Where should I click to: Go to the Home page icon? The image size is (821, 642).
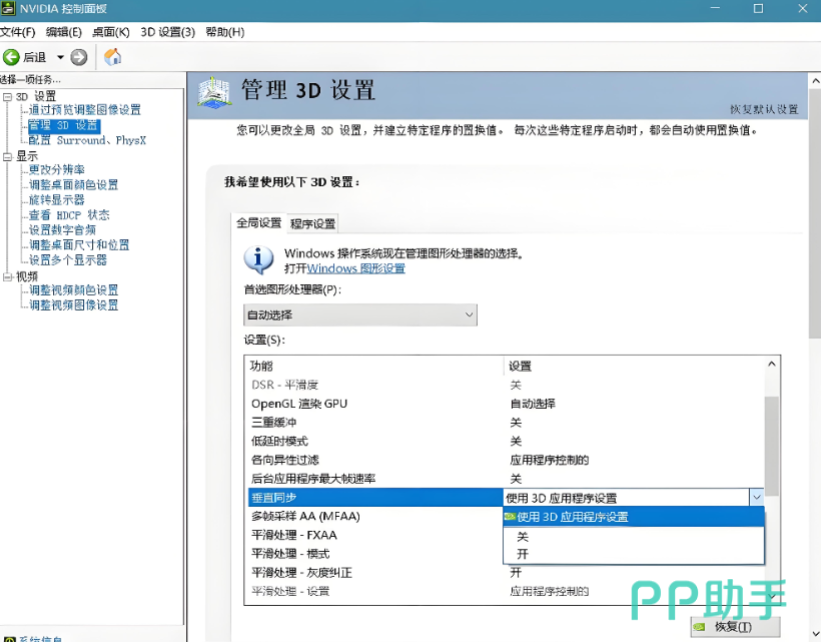(x=112, y=57)
